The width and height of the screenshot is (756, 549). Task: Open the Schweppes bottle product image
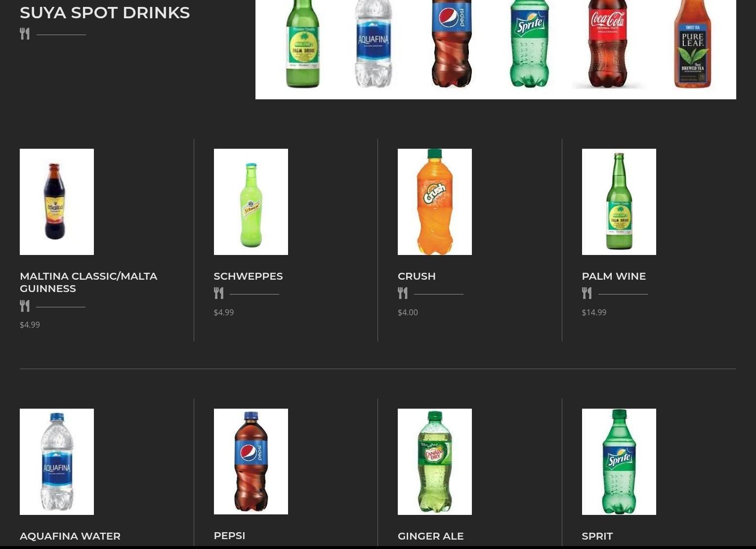(251, 202)
